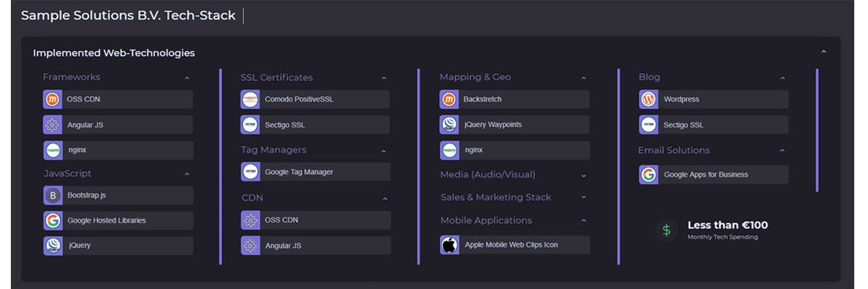Collapse the Frameworks category chevron
868x289 pixels.
pos(187,78)
